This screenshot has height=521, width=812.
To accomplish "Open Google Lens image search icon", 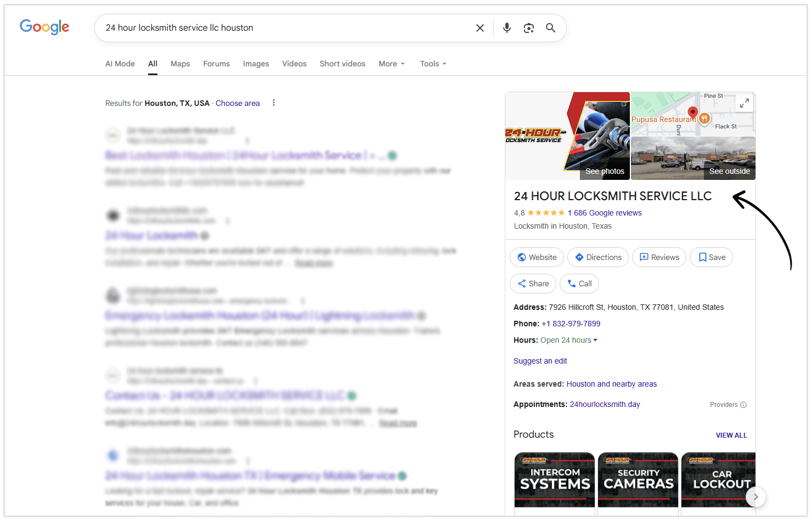I will [x=528, y=28].
